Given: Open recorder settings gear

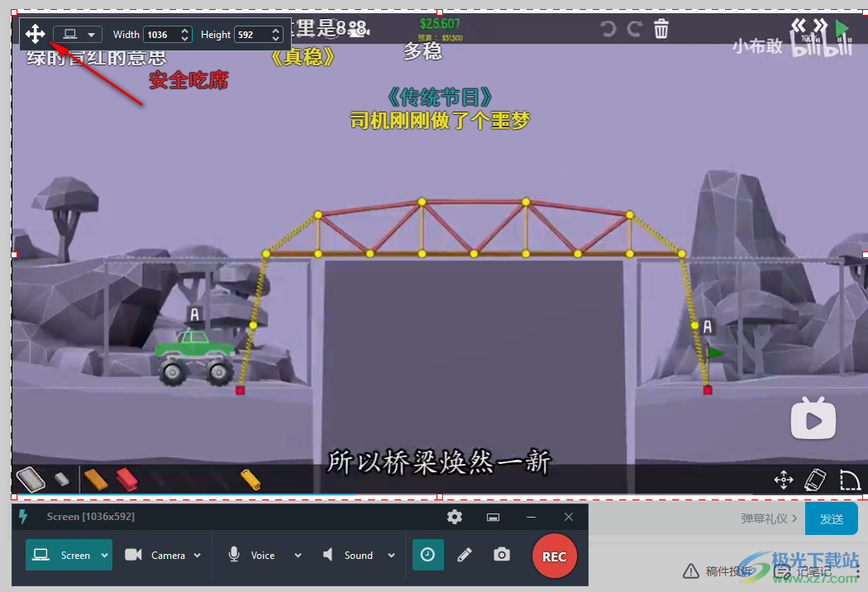Looking at the screenshot, I should click(x=455, y=517).
